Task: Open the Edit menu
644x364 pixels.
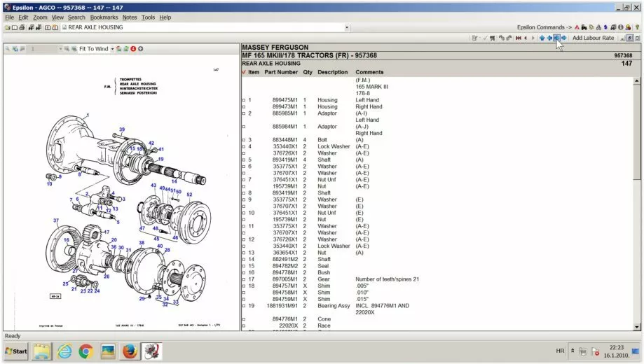Action: tap(23, 17)
